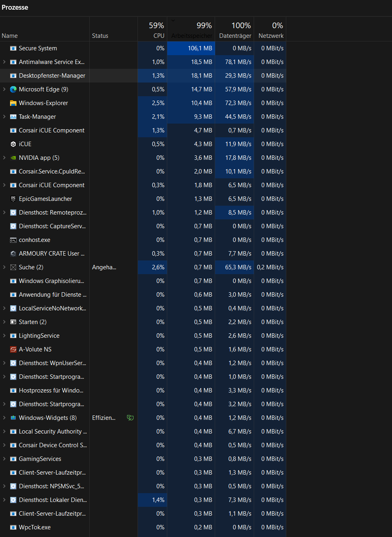The image size is (392, 537).
Task: Sort by the Netzwerk column header
Action: (270, 29)
